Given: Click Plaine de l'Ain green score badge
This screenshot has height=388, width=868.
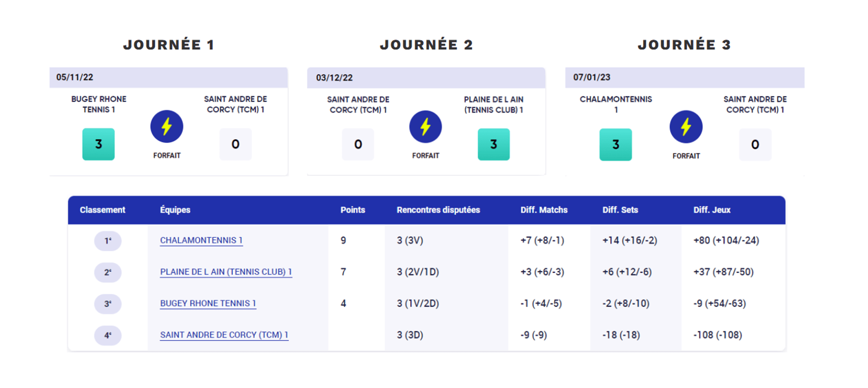Looking at the screenshot, I should pyautogui.click(x=493, y=144).
